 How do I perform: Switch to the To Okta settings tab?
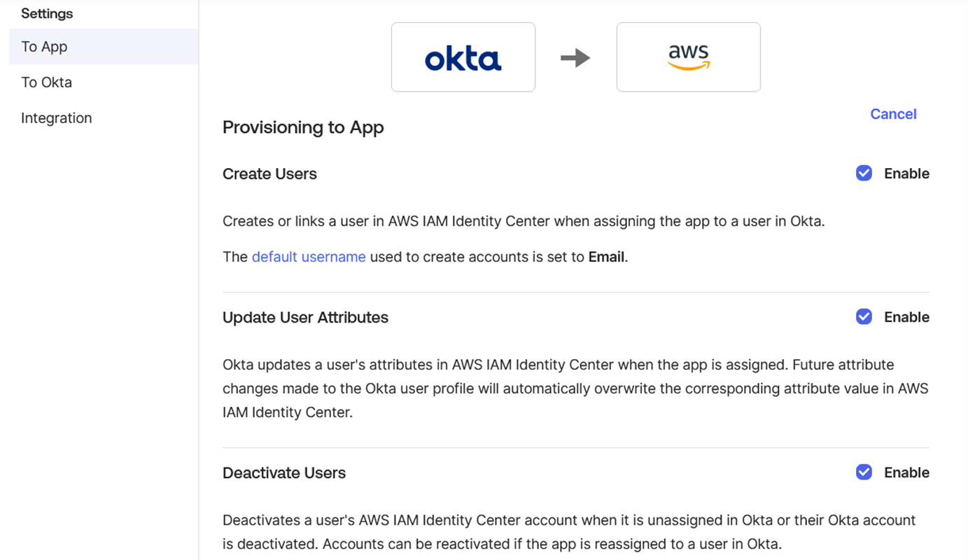[47, 83]
